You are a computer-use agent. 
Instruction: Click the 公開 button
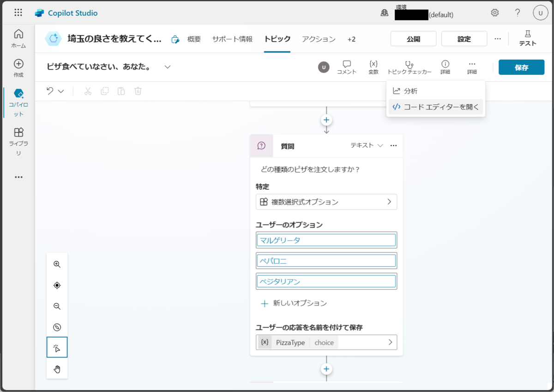click(x=414, y=39)
